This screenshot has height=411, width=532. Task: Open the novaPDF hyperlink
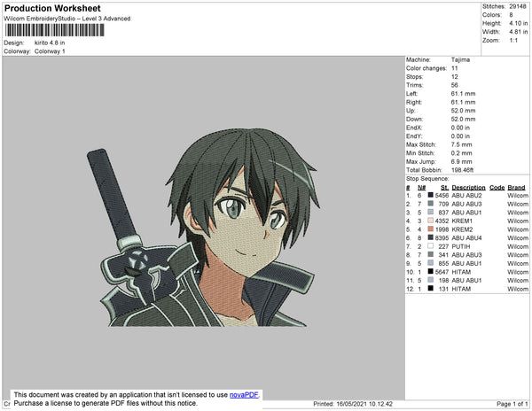pyautogui.click(x=244, y=395)
